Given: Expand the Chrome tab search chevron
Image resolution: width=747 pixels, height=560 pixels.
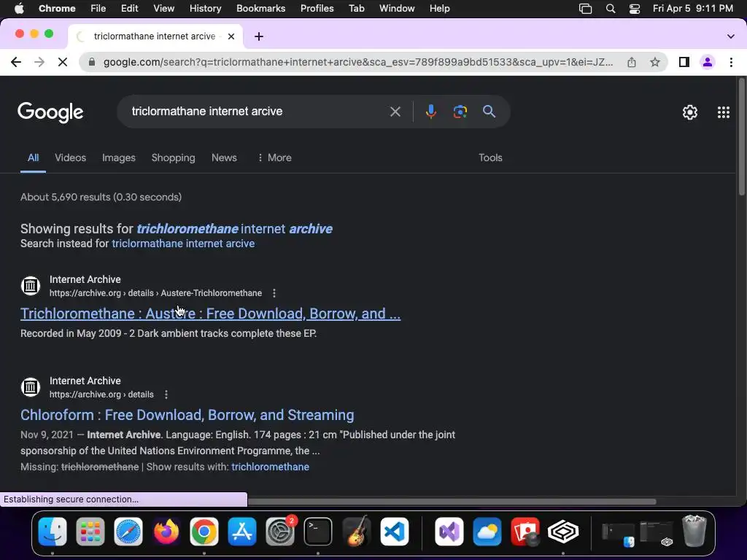Looking at the screenshot, I should click(730, 36).
